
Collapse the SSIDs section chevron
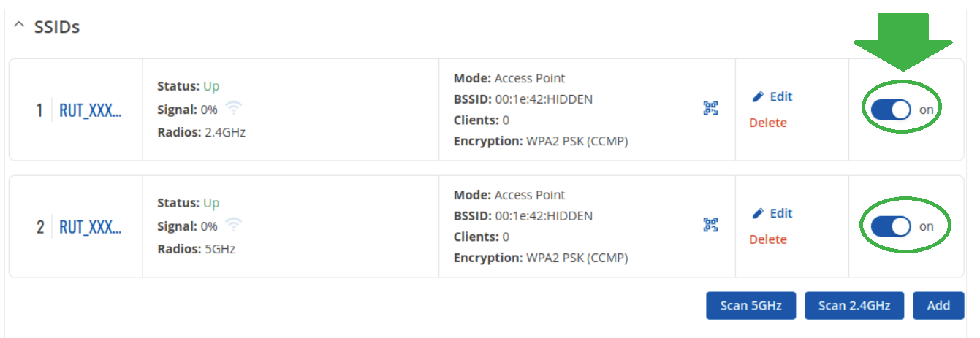coord(18,26)
